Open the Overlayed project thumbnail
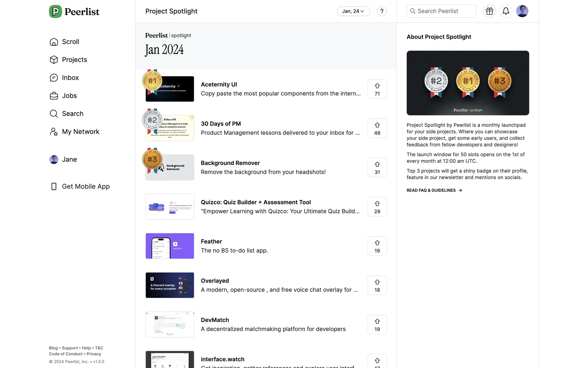Viewport: 588px width, 368px height. click(x=170, y=285)
